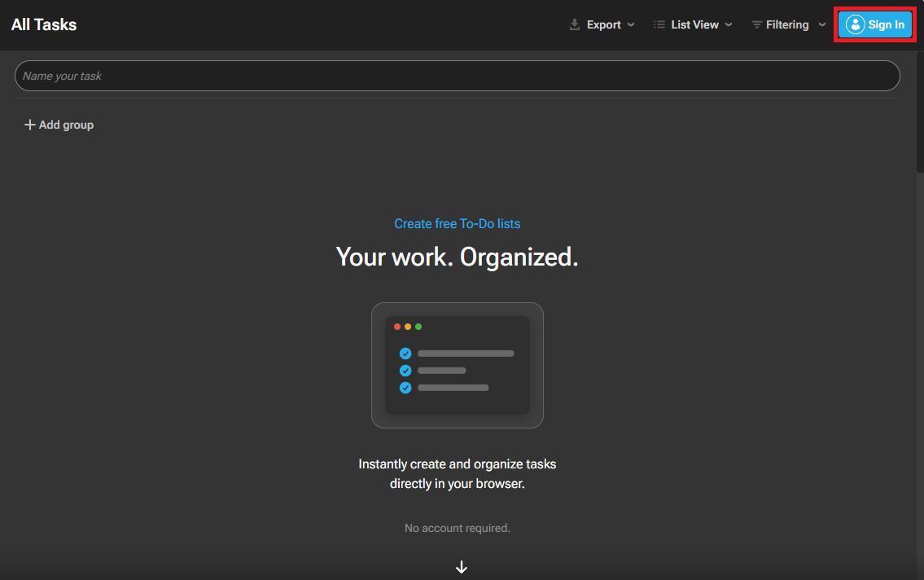Click the green dot in the illustration window
Image resolution: width=924 pixels, height=580 pixels.
tap(418, 327)
